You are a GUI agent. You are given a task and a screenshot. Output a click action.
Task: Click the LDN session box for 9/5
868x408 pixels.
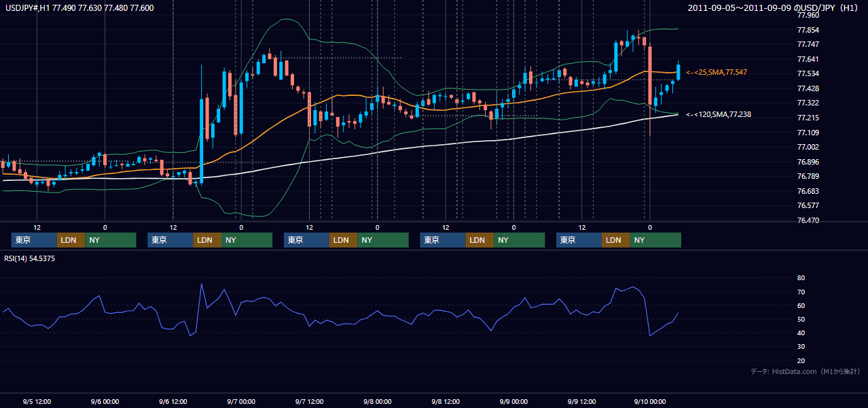point(71,240)
